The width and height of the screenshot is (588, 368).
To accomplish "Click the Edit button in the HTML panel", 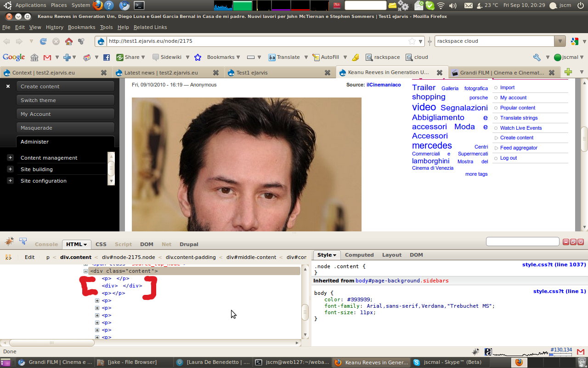I will [x=30, y=257].
